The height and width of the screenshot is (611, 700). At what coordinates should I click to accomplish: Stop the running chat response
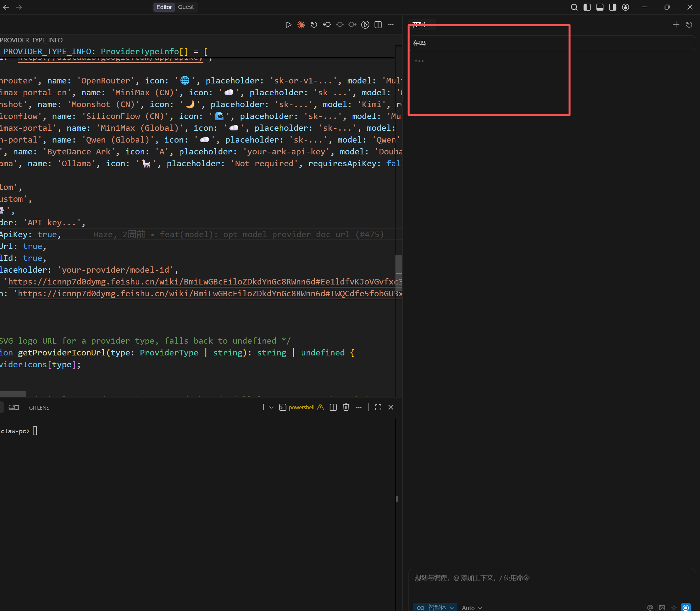coord(686,608)
